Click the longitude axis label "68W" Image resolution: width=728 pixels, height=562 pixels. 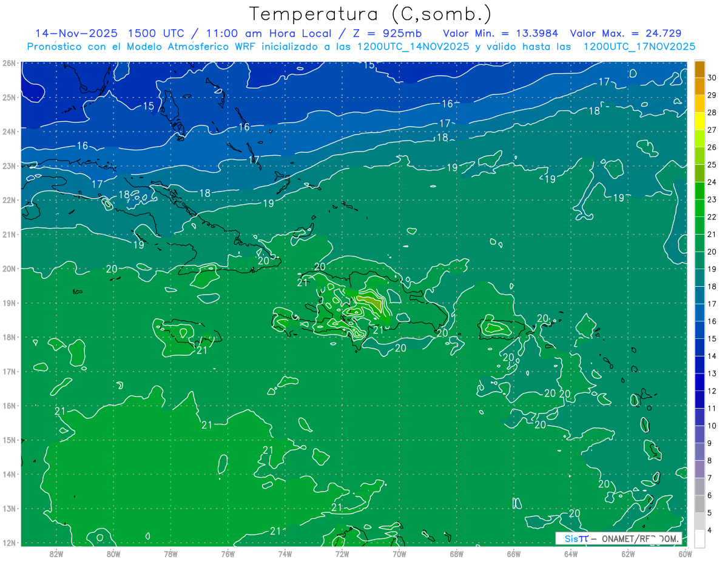[456, 554]
